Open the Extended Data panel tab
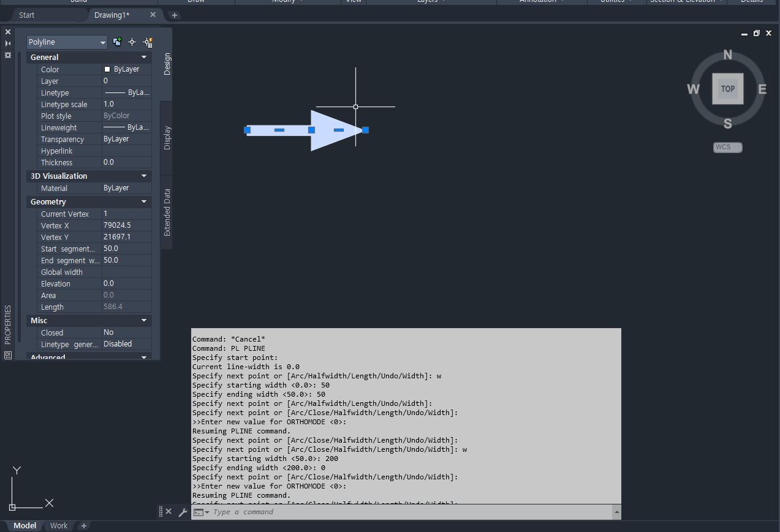 click(166, 213)
